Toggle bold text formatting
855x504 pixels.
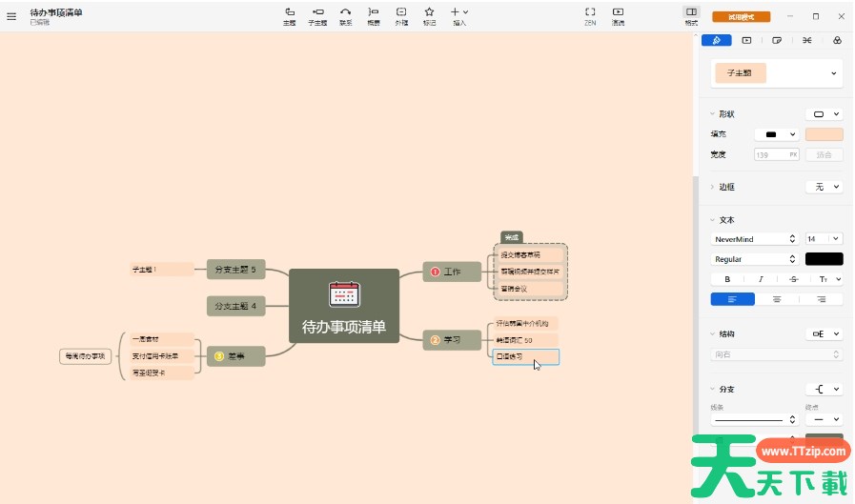tap(727, 279)
